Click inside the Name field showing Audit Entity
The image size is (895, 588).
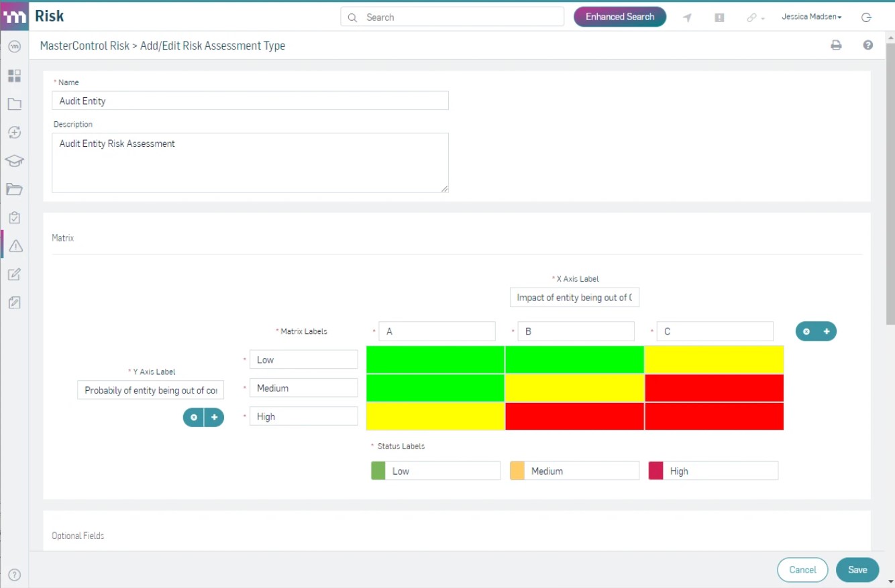248,101
